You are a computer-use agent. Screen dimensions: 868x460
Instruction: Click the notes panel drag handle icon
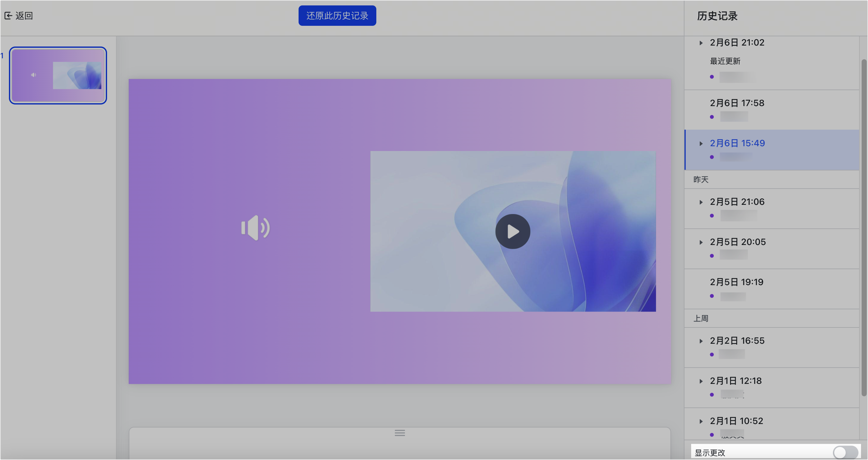(x=400, y=433)
